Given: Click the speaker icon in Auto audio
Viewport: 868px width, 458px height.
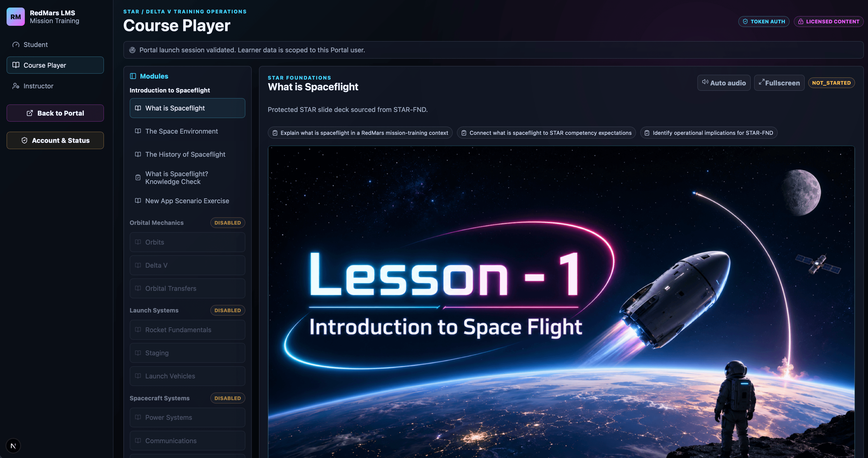Looking at the screenshot, I should (x=705, y=82).
